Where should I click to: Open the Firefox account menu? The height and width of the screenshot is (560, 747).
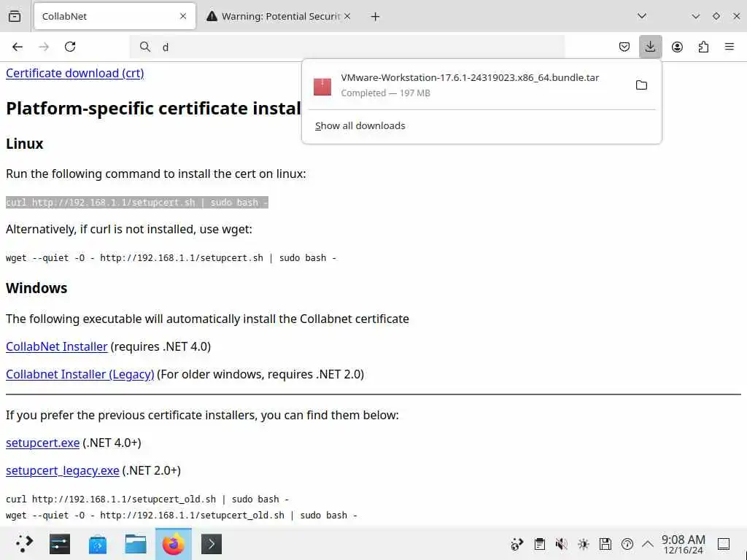pos(677,47)
